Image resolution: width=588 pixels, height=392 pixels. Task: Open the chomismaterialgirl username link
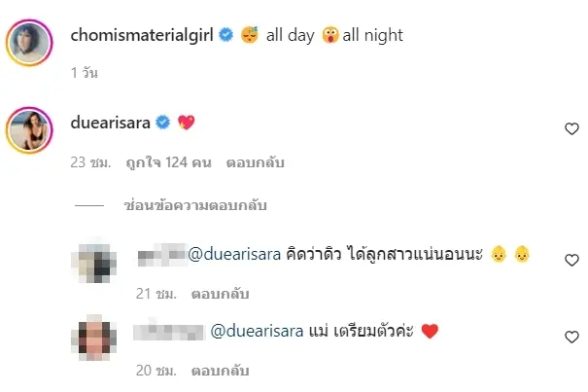point(142,35)
